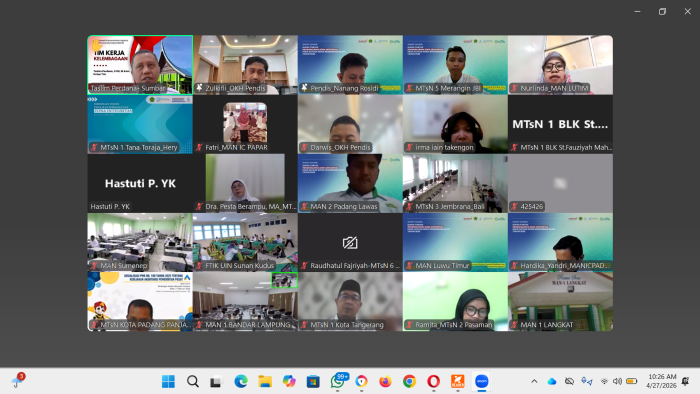Select MTsN 1 Tana Toraja_Hery tile
Screen dimensions: 700x394
[x=140, y=124]
